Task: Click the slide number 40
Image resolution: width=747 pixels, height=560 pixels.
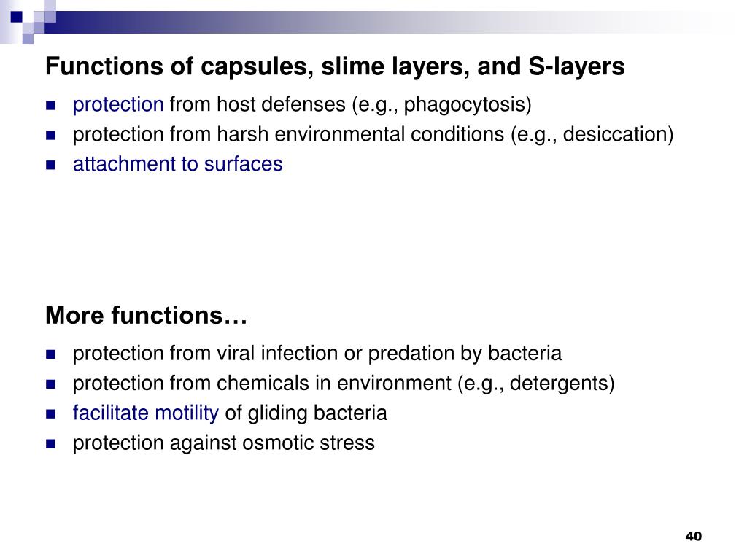Action: pos(694,536)
